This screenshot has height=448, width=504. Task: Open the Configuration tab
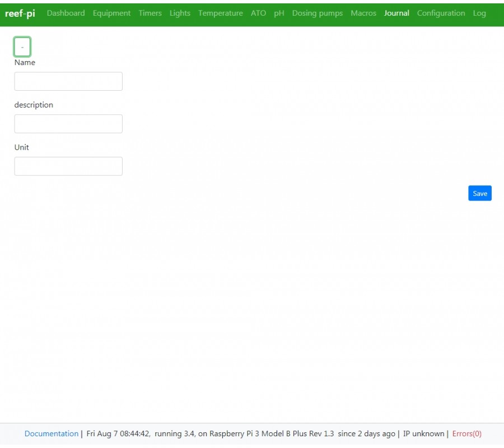pyautogui.click(x=441, y=13)
